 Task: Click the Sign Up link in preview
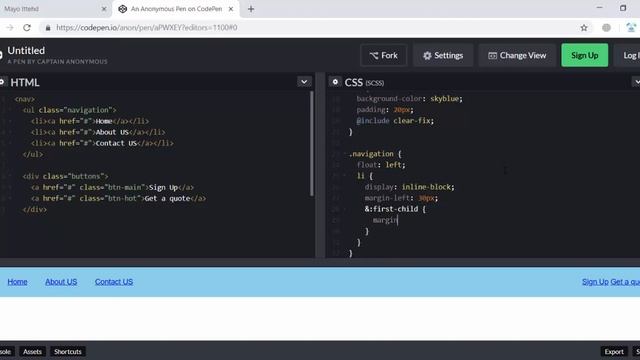[595, 282]
